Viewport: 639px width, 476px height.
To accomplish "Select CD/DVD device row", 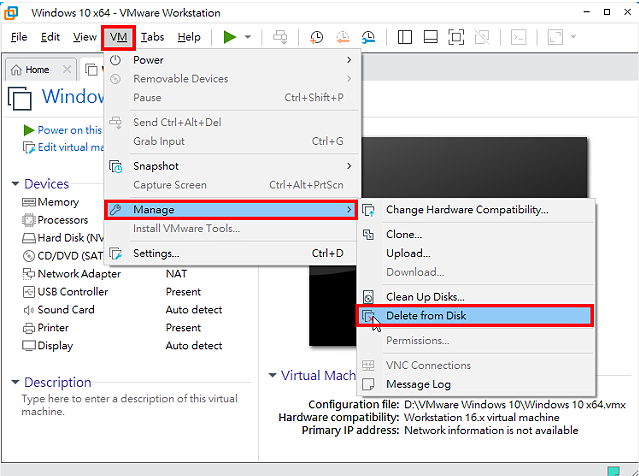I will (x=62, y=256).
